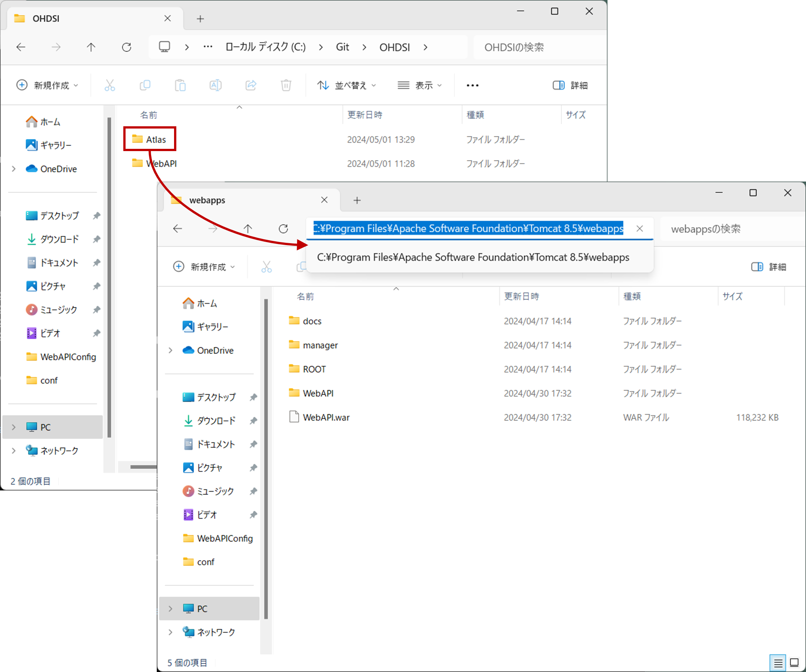This screenshot has height=672, width=806.
Task: Click Cut icon in webapps toolbar
Action: tap(267, 267)
